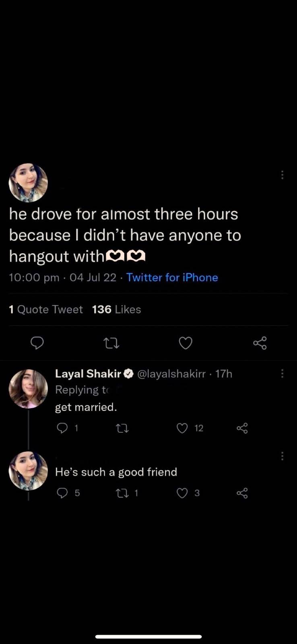Open the Twitter for iPhone link
Screen dimensions: 297x644
[172, 277]
